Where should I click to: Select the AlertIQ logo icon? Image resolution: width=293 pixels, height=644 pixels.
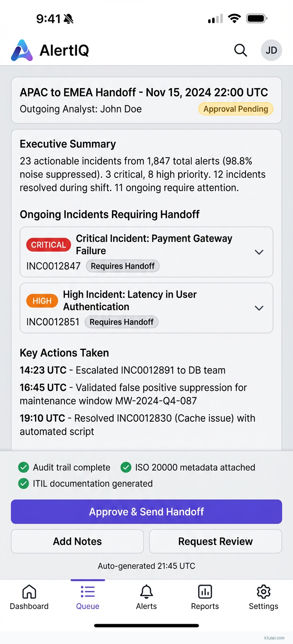click(x=21, y=50)
